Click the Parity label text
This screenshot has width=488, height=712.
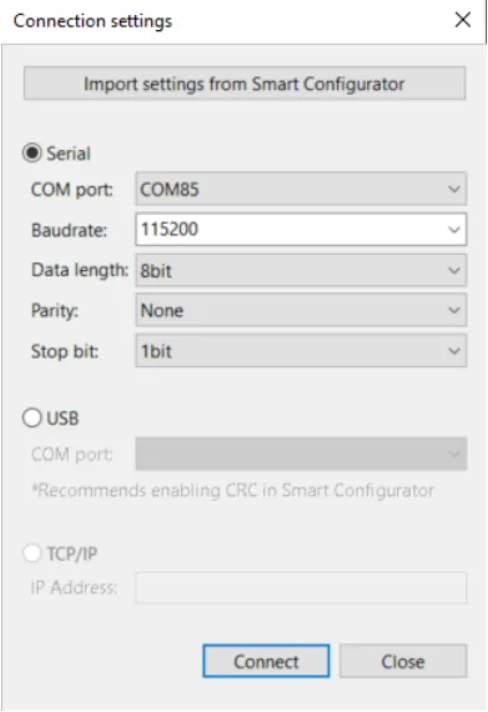pos(54,311)
